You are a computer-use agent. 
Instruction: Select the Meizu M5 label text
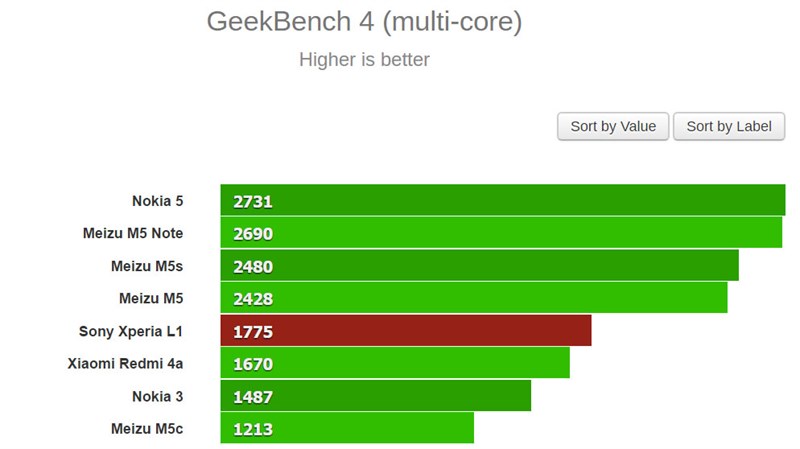(x=151, y=298)
